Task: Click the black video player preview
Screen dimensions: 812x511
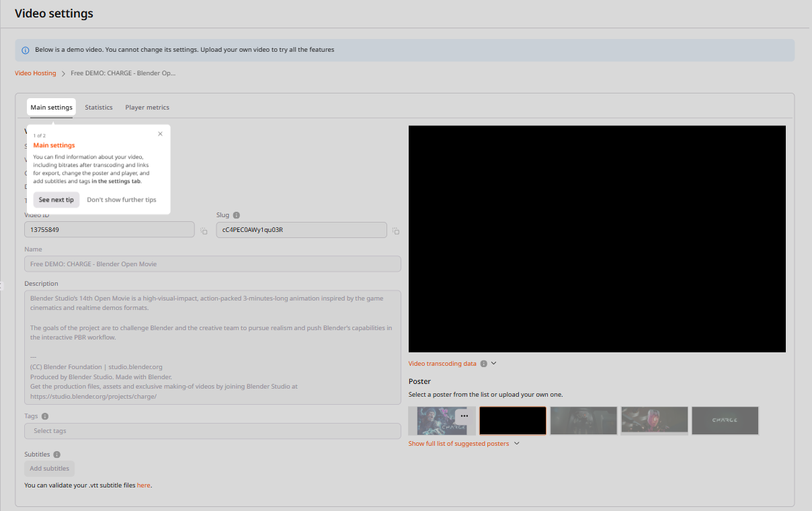Action: pyautogui.click(x=597, y=239)
